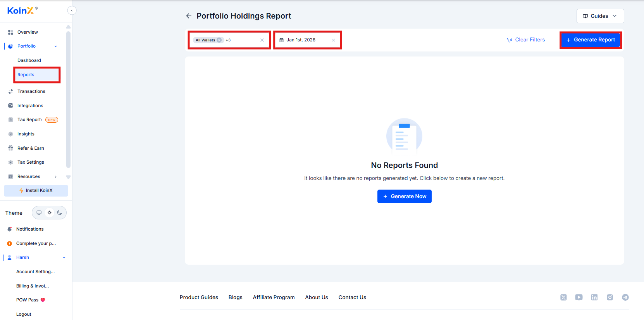
Task: Click the Overview grid icon
Action: click(10, 32)
